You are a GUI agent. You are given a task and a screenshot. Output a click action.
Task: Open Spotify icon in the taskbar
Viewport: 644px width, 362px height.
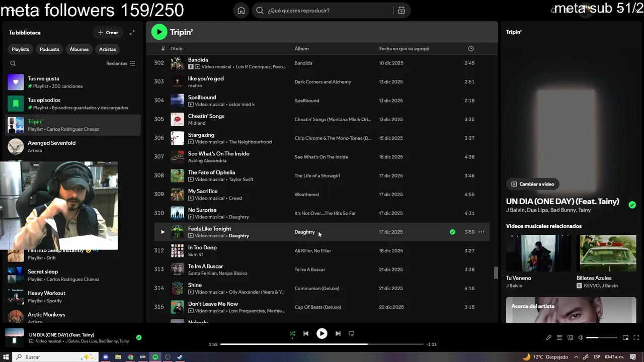point(155,357)
